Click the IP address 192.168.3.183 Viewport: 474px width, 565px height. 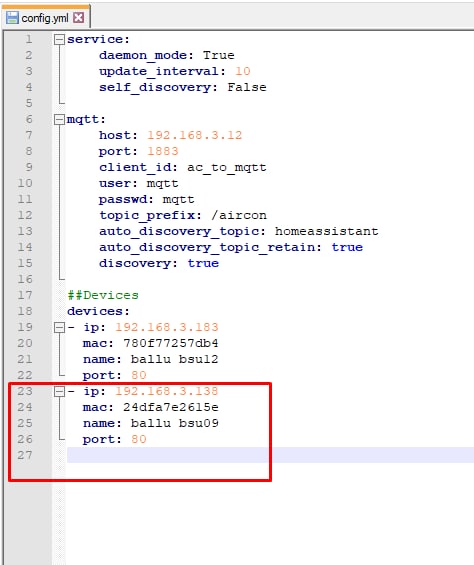coord(167,327)
